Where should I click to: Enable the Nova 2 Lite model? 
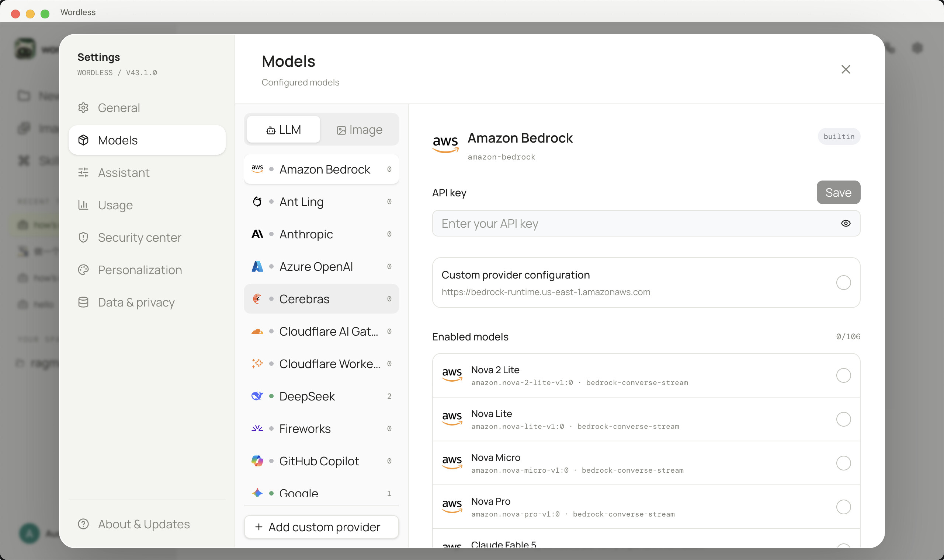(x=844, y=376)
